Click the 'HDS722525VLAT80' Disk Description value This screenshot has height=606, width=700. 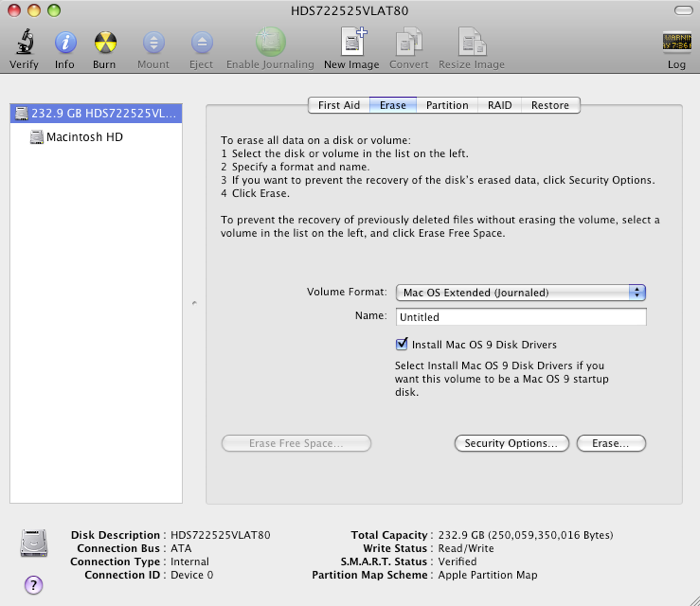pyautogui.click(x=220, y=535)
